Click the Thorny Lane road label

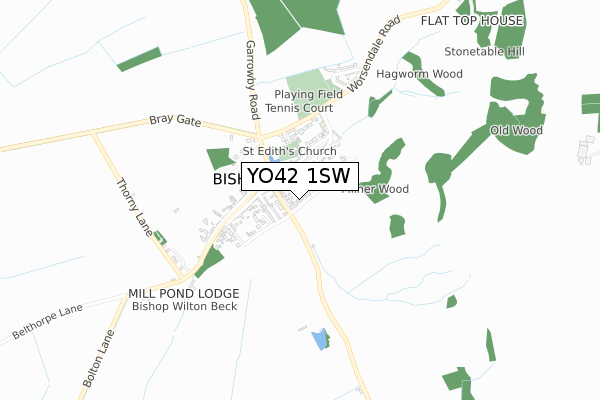coord(134,207)
